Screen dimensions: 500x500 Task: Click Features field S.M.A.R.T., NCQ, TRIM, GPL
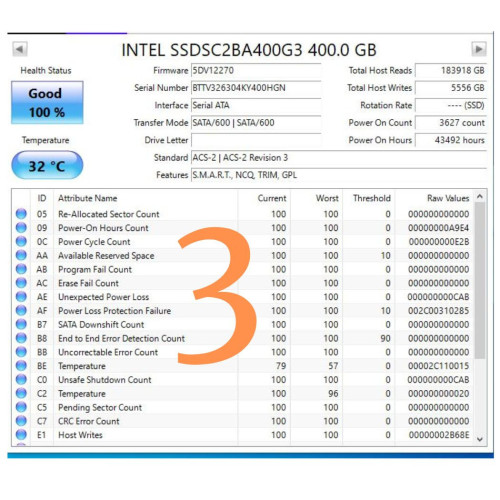(x=339, y=175)
